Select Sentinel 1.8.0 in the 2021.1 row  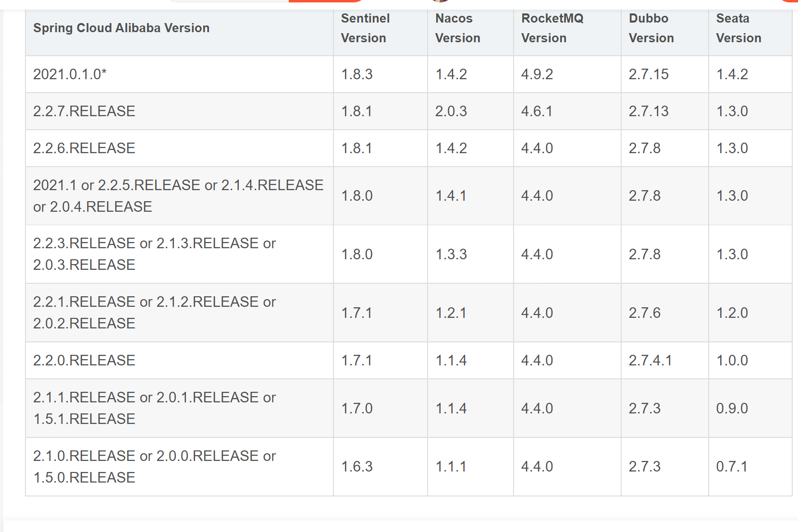[x=381, y=196]
